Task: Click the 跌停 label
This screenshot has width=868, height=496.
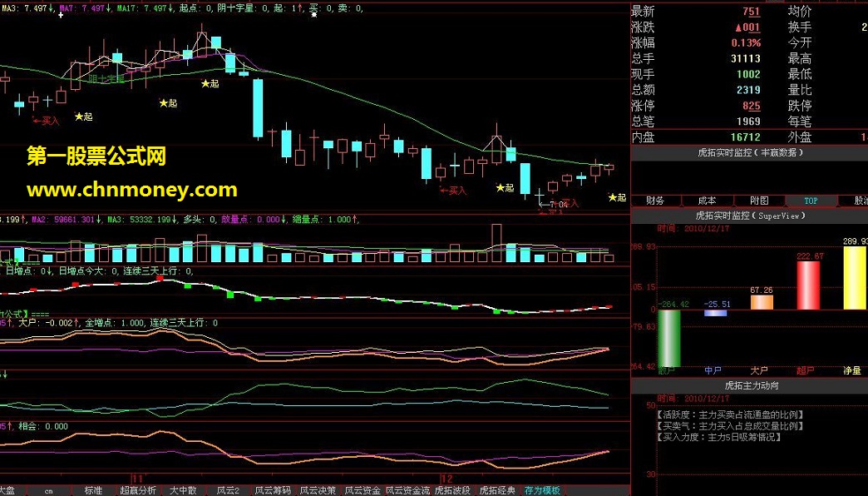Action: (799, 106)
